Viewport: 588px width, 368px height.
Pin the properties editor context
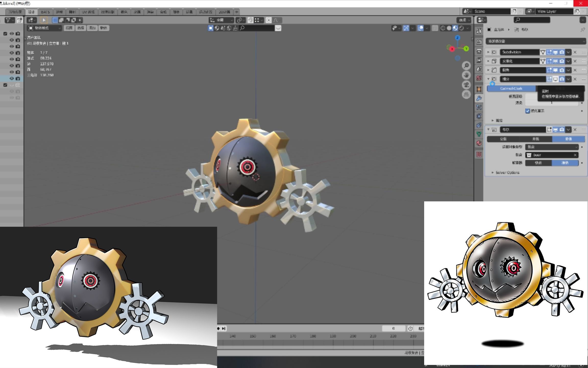click(x=583, y=30)
